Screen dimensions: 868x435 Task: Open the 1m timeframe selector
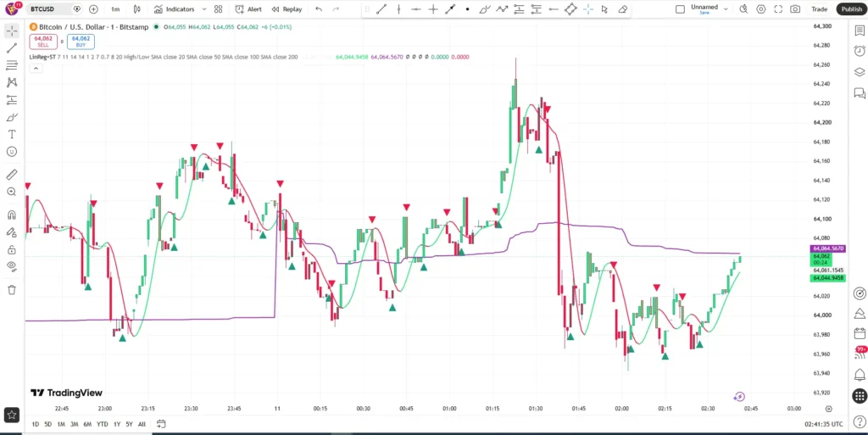[115, 8]
